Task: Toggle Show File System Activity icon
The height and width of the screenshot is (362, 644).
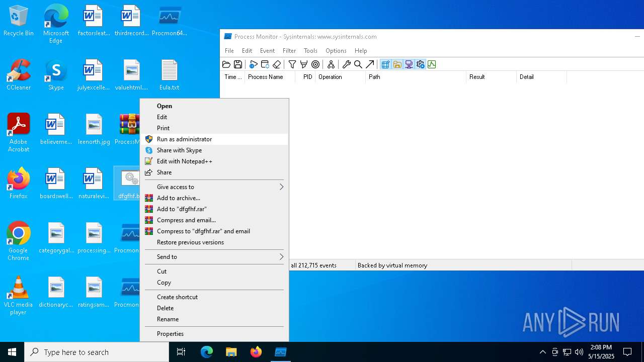Action: (397, 64)
